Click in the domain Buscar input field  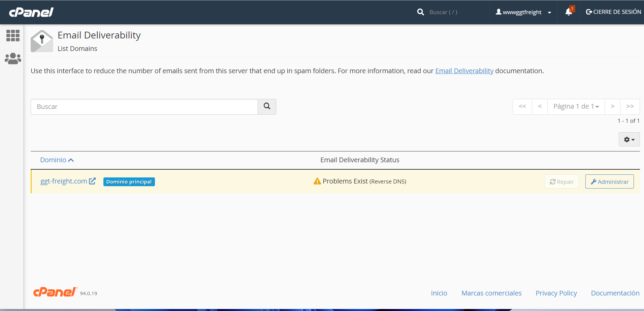point(144,107)
